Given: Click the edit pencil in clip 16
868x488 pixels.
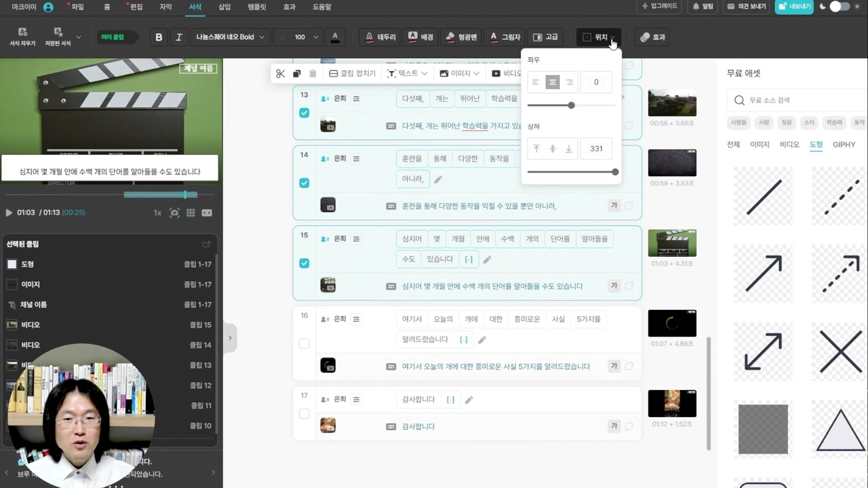Looking at the screenshot, I should pos(482,340).
